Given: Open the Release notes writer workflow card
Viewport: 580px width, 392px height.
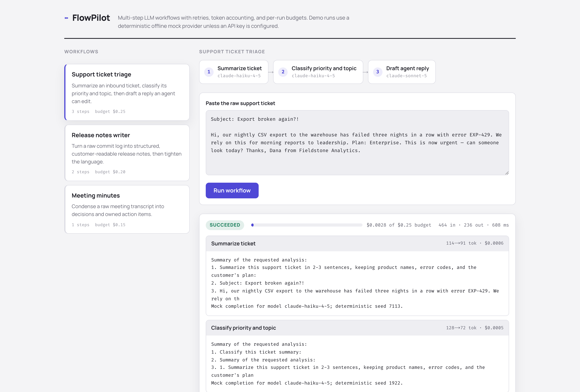Looking at the screenshot, I should pyautogui.click(x=127, y=153).
